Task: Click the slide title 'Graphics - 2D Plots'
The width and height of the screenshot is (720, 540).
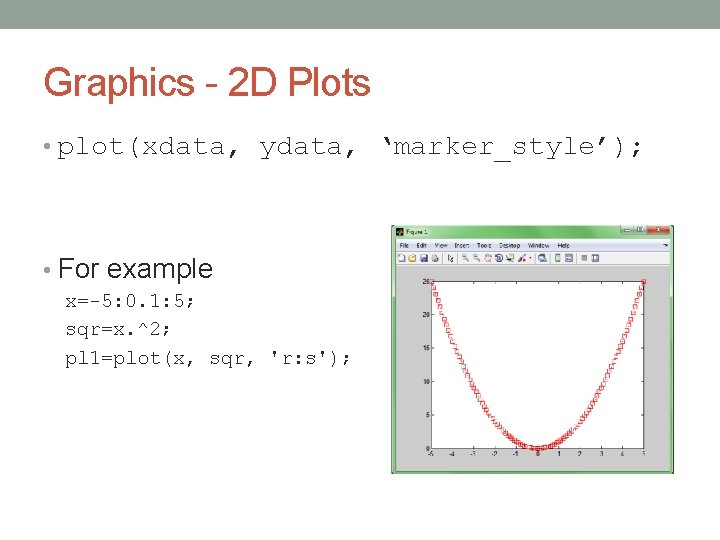Action: tap(207, 83)
